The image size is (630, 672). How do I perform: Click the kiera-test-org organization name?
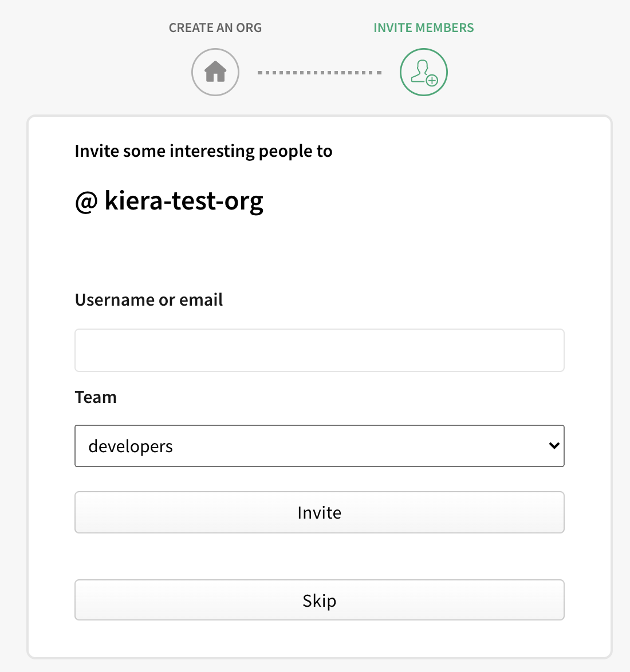pyautogui.click(x=183, y=201)
